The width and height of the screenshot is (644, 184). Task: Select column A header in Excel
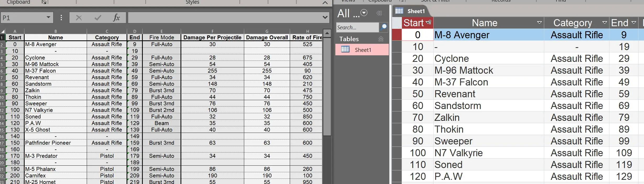[x=15, y=31]
